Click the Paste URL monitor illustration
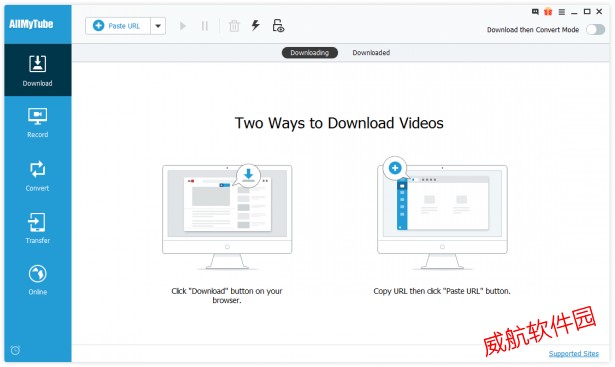This screenshot has height=367, width=615. (x=442, y=214)
